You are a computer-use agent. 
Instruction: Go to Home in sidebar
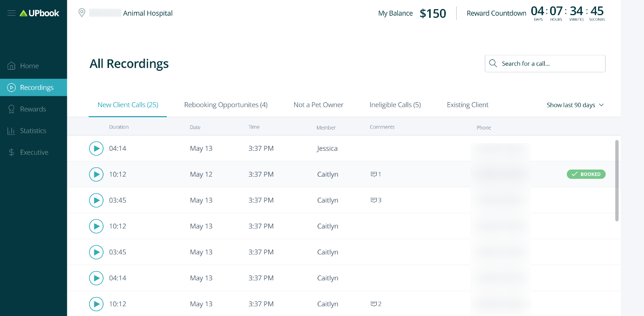[29, 66]
